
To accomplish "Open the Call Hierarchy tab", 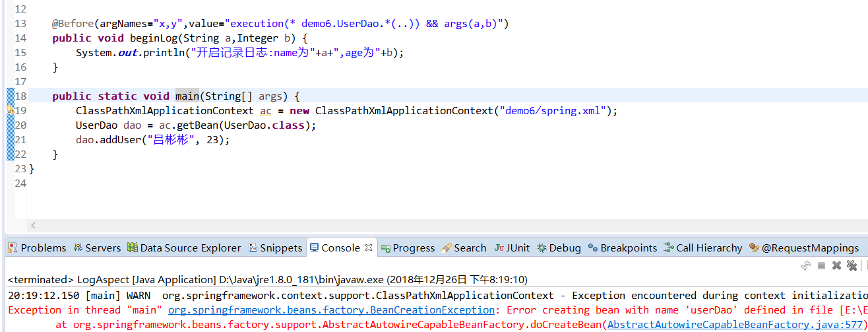I will [x=703, y=248].
